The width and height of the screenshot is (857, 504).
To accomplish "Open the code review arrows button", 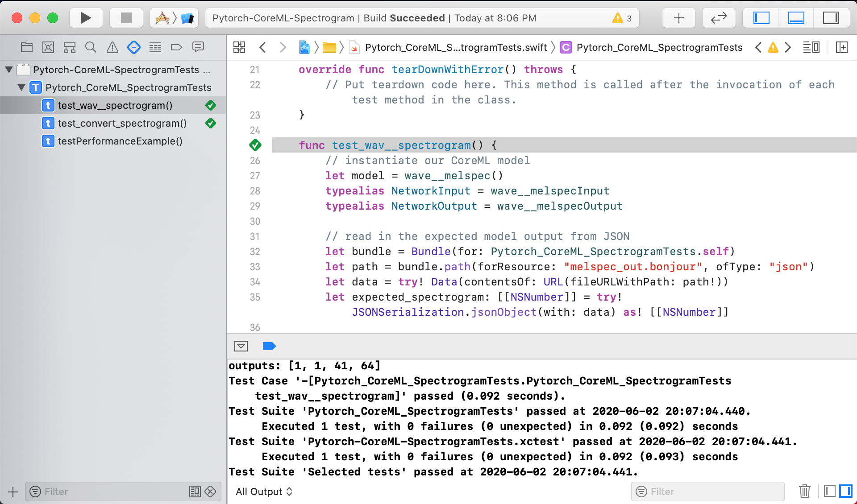I will pos(719,18).
